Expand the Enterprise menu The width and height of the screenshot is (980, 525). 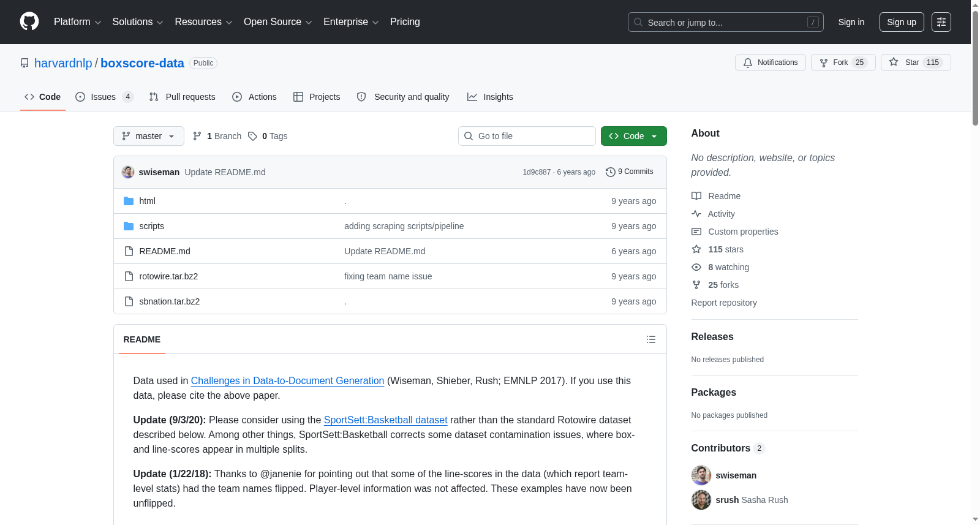(351, 22)
